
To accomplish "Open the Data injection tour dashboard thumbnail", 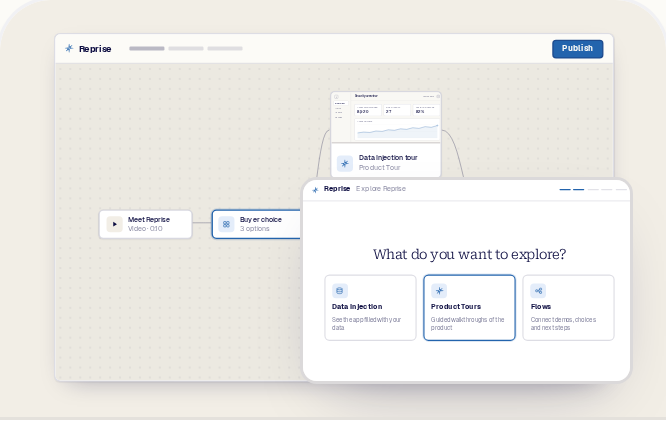I will [x=386, y=117].
